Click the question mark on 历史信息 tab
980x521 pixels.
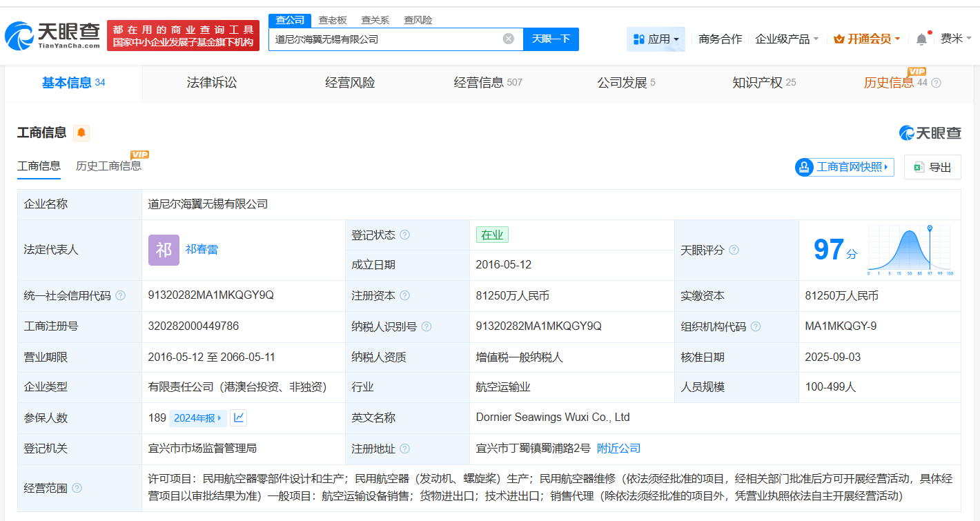point(936,82)
